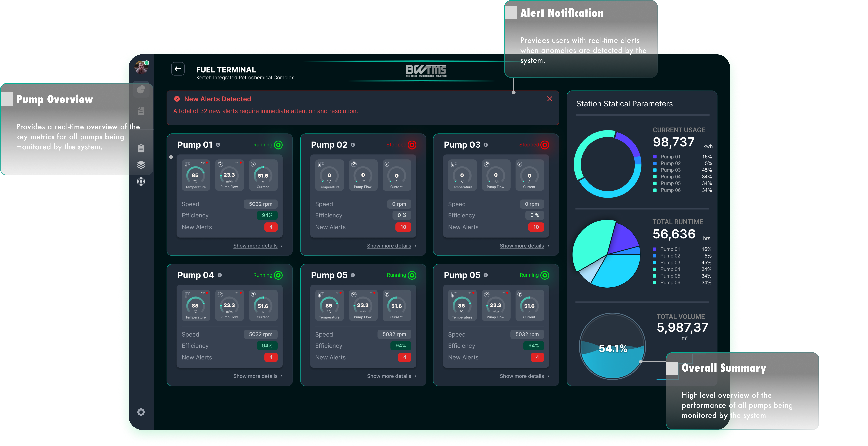868x446 pixels.
Task: Click info icon beside Pump 02 title
Action: coord(353,145)
